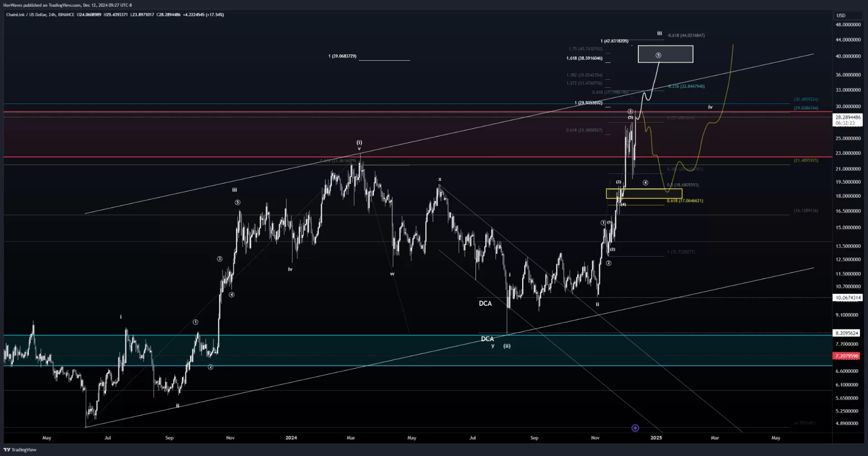
Task: Click circled 2 marker below November 2024 candles
Action: coord(609,263)
